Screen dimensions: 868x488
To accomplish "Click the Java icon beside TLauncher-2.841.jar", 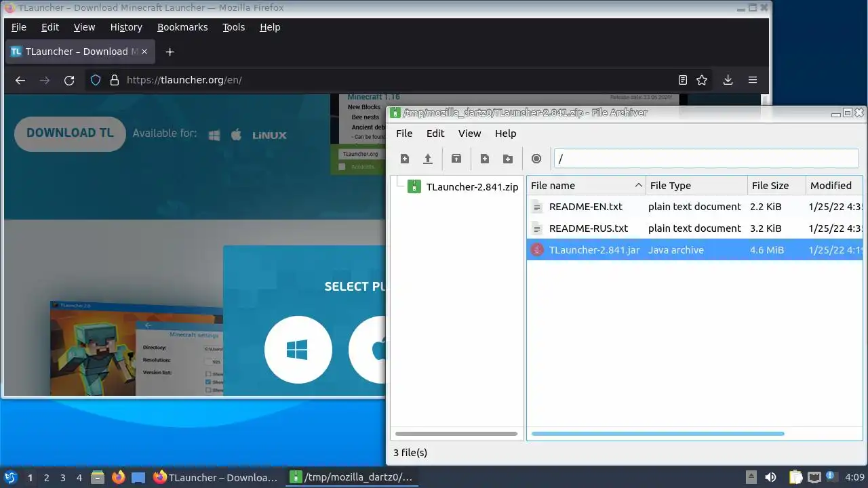I will [537, 250].
